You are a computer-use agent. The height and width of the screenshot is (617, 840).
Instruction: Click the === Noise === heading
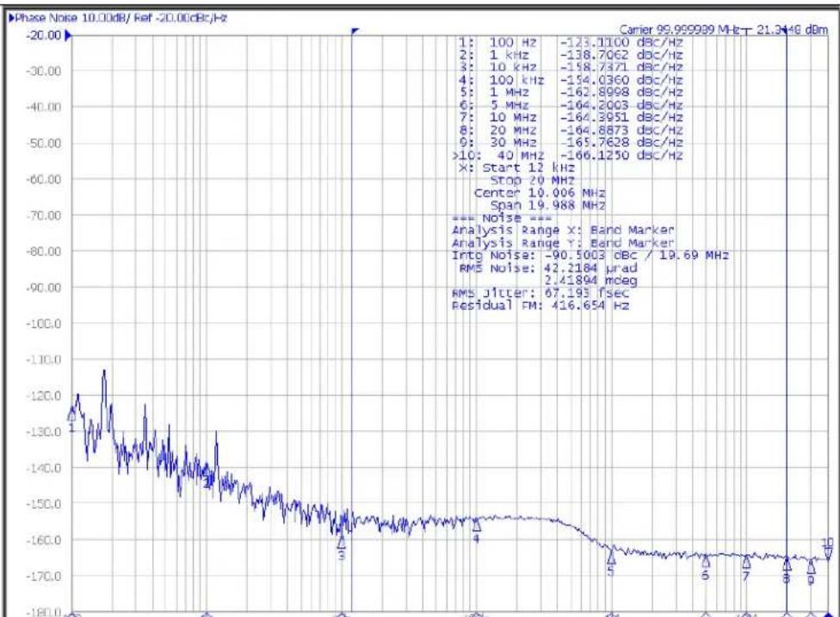click(502, 218)
